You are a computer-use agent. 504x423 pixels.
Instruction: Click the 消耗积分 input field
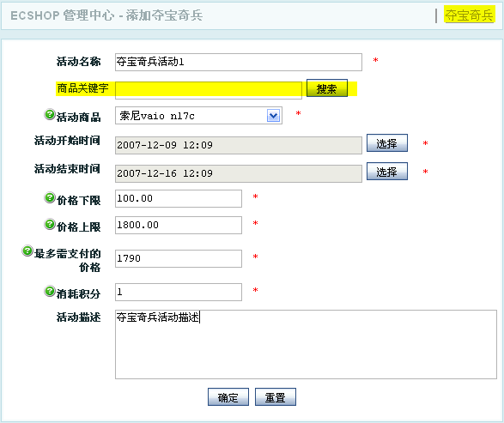(179, 292)
